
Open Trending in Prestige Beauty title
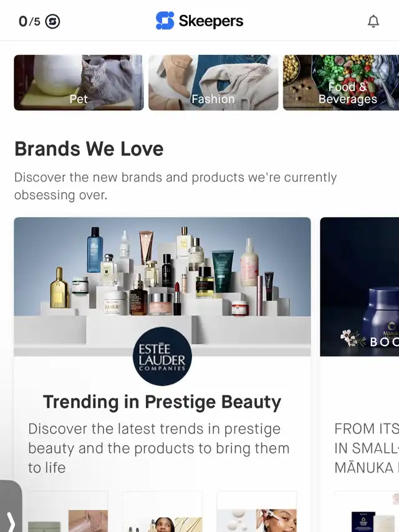pos(162,402)
